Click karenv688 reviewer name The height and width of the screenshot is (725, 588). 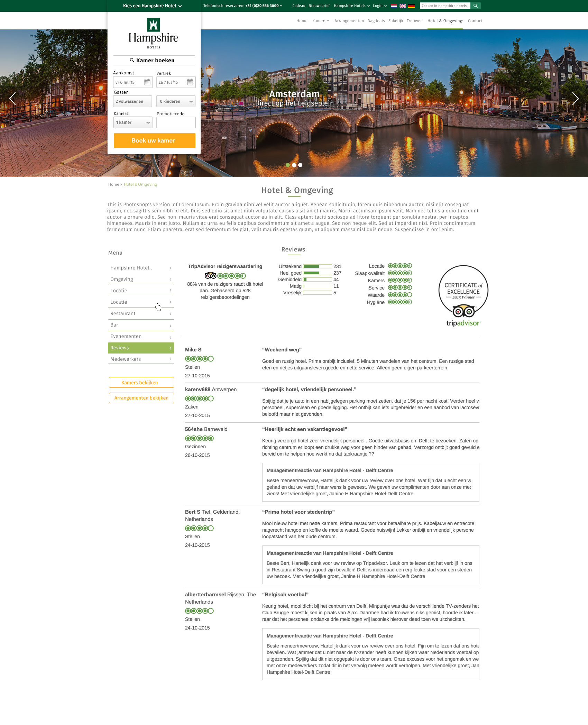coord(197,389)
